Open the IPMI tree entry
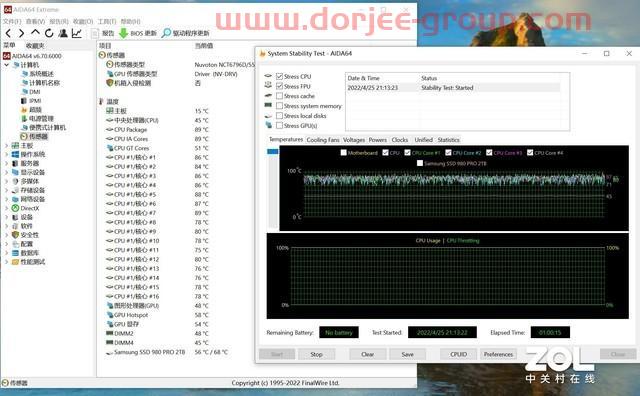 (35, 101)
